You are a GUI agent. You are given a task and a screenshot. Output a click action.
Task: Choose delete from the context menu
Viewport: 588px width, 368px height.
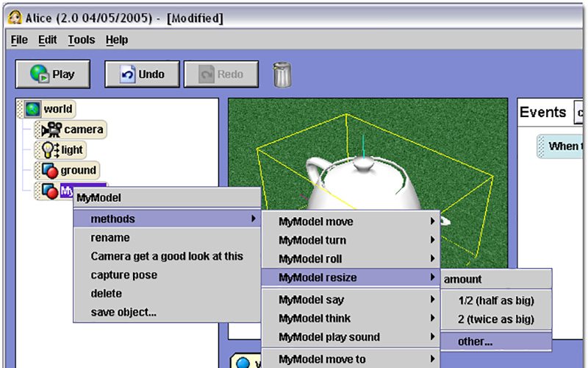tap(167, 293)
